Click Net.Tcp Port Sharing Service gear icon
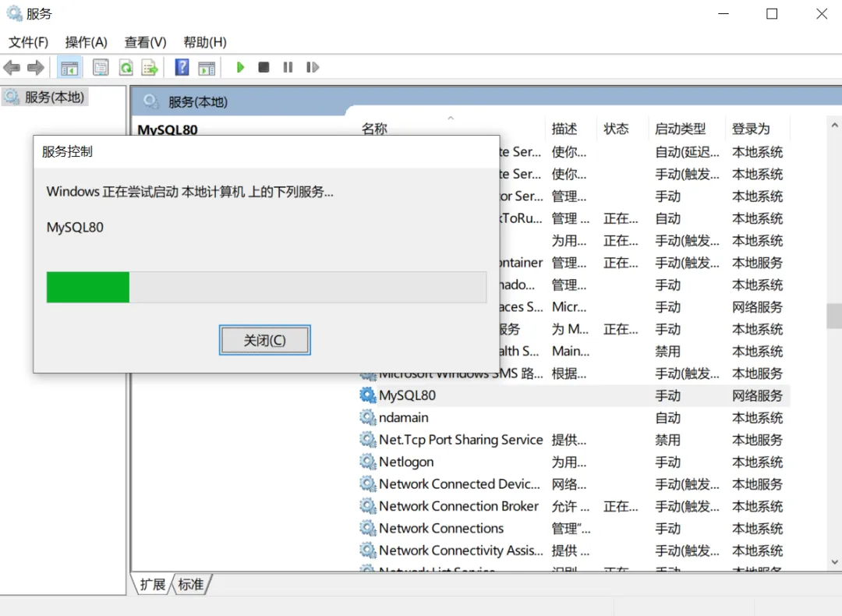The width and height of the screenshot is (842, 616). [368, 440]
